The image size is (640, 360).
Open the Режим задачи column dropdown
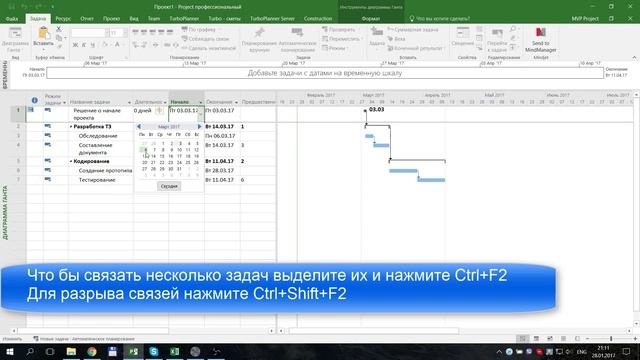64,102
